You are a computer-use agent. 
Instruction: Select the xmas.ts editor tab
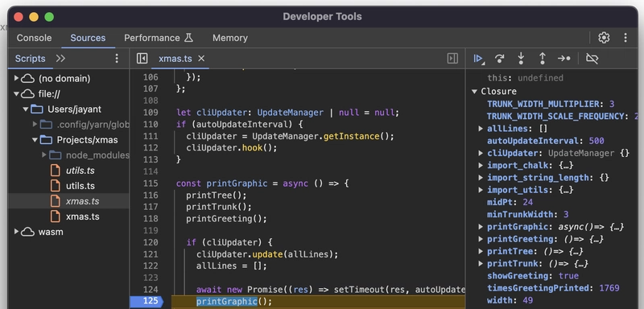click(175, 59)
